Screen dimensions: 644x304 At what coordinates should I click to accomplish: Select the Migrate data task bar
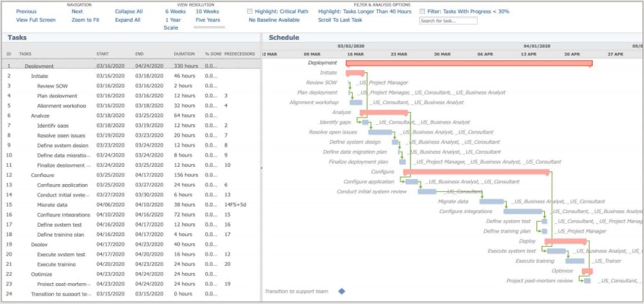491,201
